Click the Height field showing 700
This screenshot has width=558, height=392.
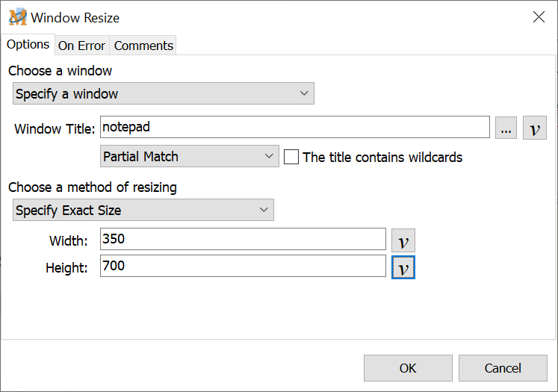pyautogui.click(x=243, y=266)
